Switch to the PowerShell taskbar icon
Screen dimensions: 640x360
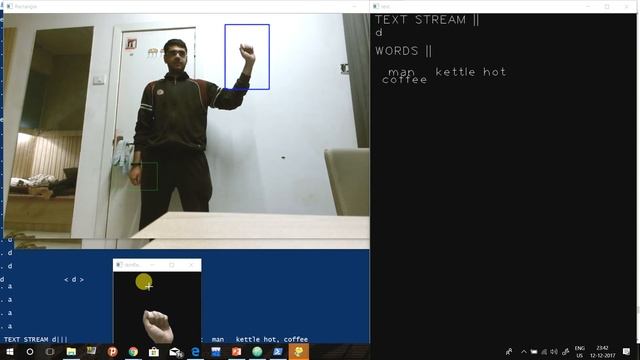(278, 351)
